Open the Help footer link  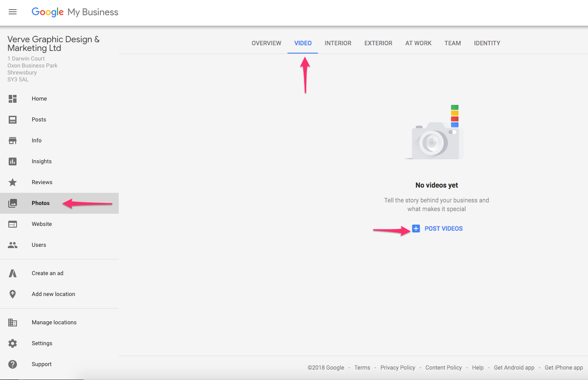(478, 368)
